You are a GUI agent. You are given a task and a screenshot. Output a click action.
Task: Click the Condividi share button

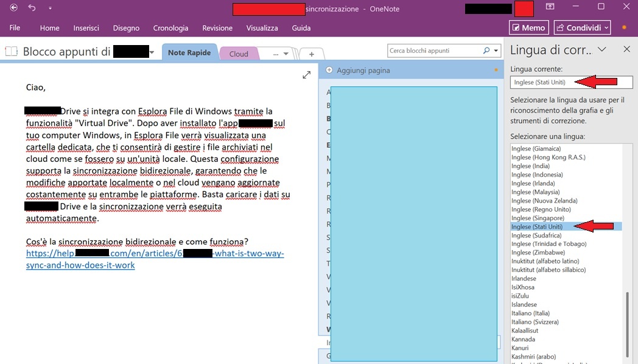click(582, 27)
